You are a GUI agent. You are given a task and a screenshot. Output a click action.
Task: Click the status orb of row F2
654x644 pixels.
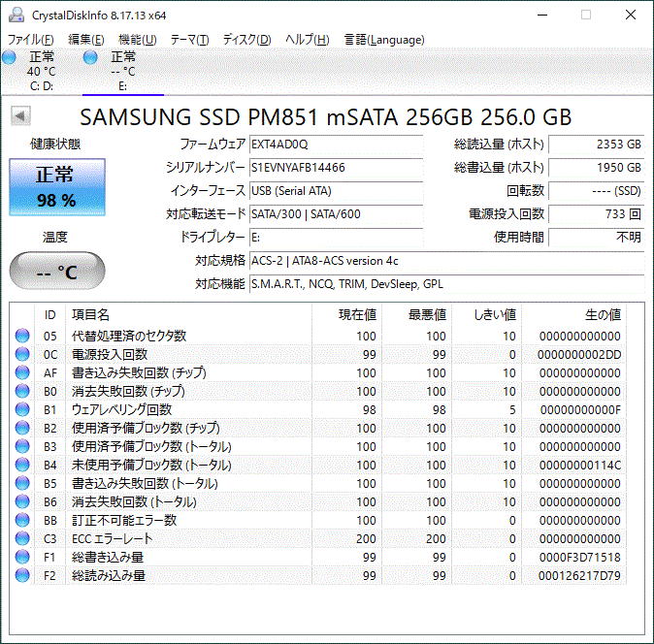(x=22, y=575)
